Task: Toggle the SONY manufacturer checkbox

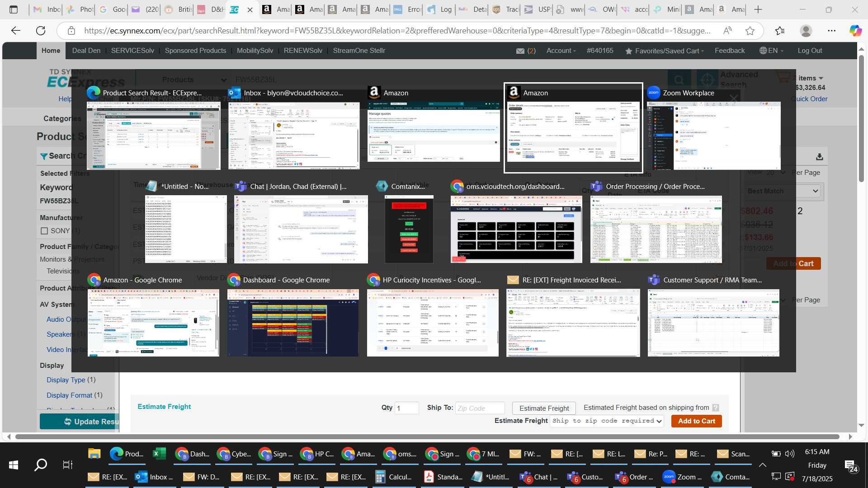Action: (44, 231)
